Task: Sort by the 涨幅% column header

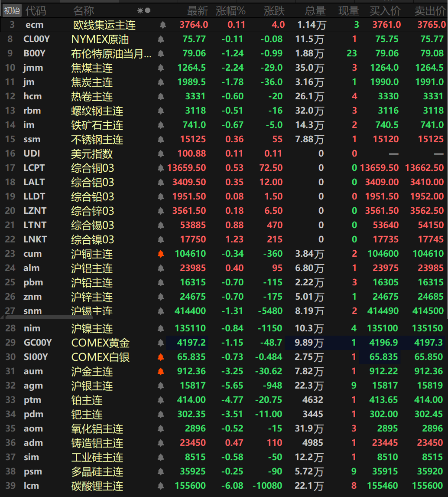Action: coord(230,11)
